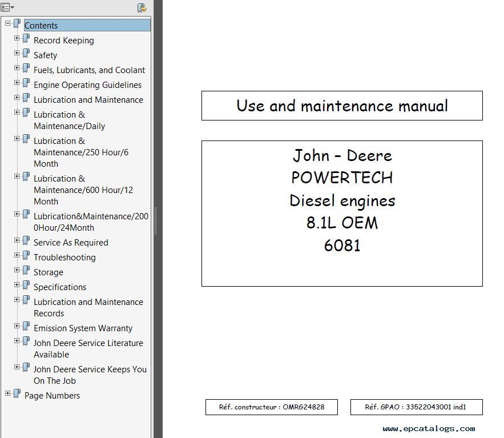Go to the Specifications bookmark
This screenshot has height=438, width=504.
(60, 287)
